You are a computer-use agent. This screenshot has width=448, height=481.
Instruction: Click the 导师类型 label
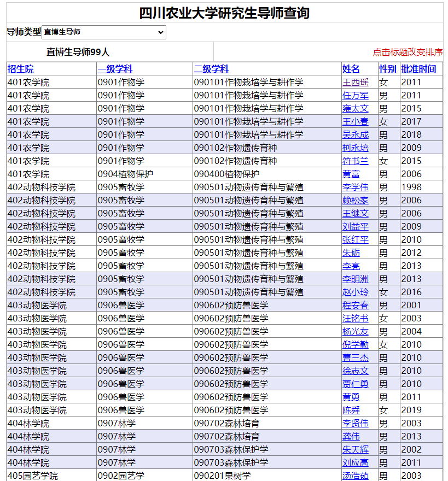[x=24, y=32]
